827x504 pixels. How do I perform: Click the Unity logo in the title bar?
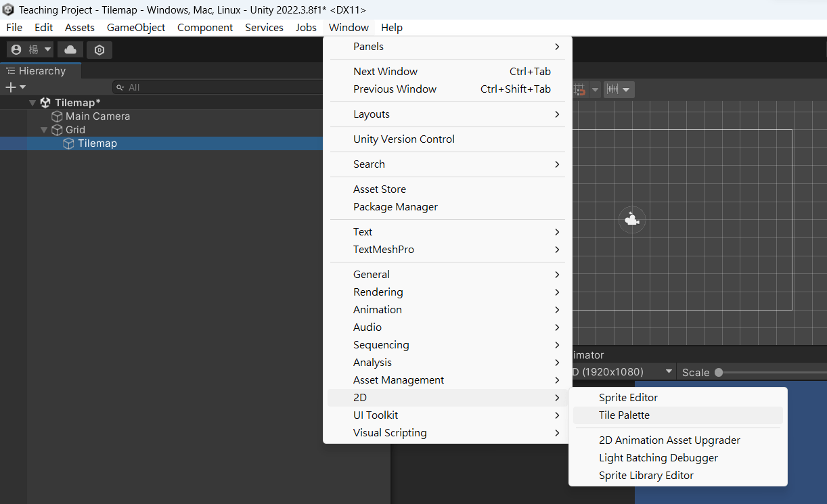8,9
